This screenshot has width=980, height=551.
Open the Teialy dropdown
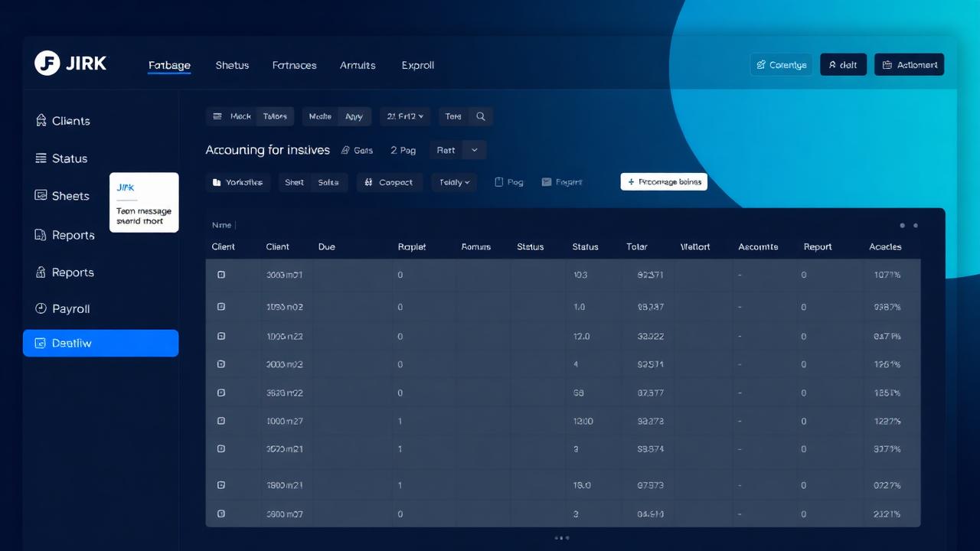point(454,182)
